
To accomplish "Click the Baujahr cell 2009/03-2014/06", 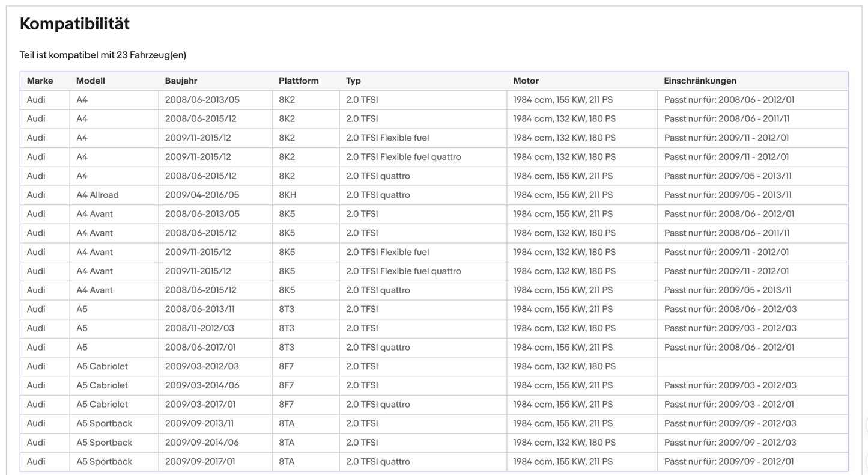I will pyautogui.click(x=202, y=385).
